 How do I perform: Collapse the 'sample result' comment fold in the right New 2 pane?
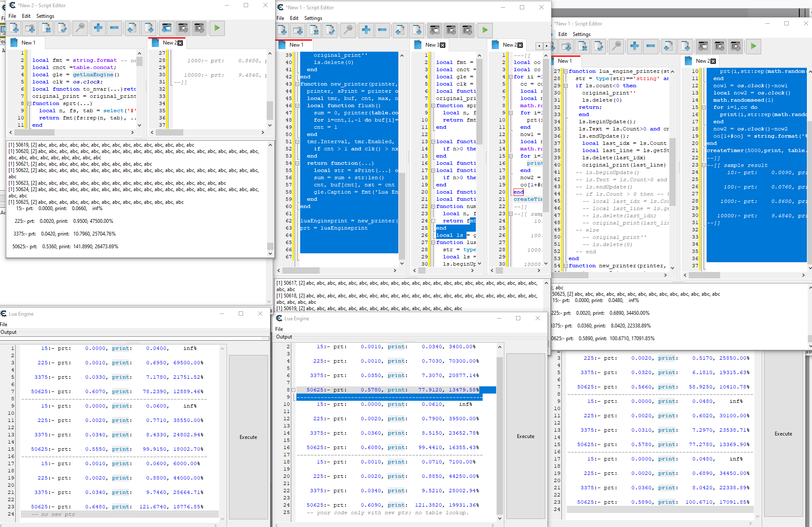click(704, 165)
